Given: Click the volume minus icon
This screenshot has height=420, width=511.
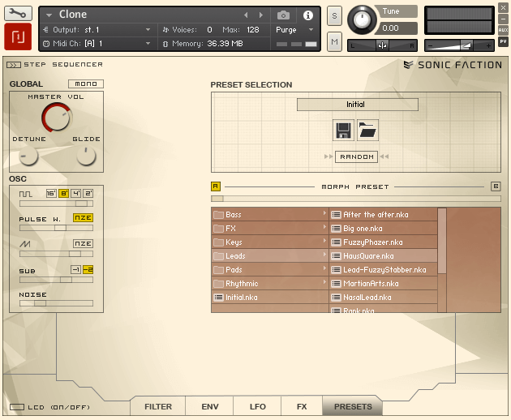Looking at the screenshot, I should click(x=430, y=46).
